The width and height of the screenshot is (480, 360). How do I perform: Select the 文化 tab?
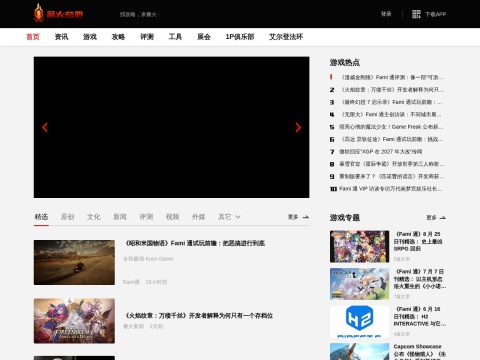94,217
